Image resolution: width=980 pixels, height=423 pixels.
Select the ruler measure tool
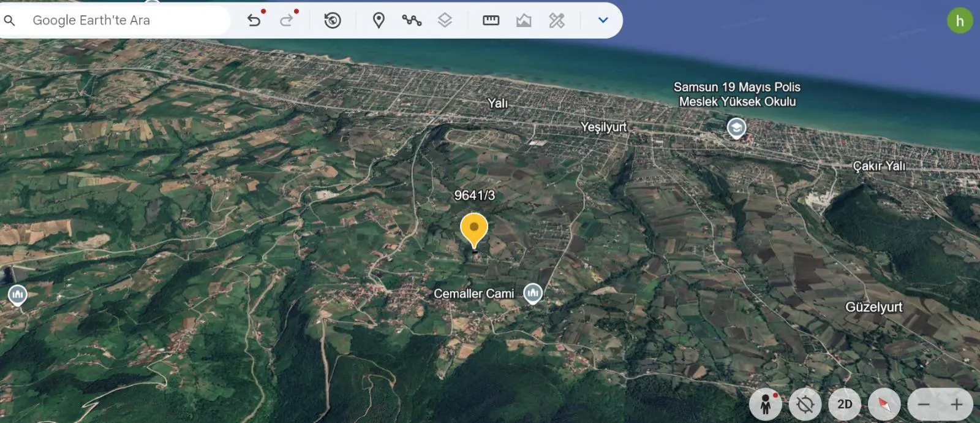pos(491,20)
